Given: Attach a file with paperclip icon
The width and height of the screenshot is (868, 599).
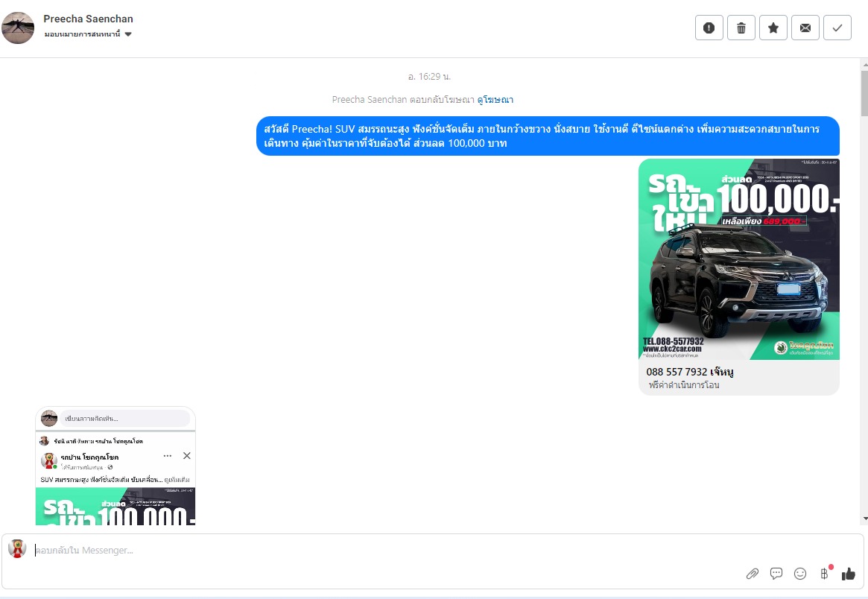Looking at the screenshot, I should tap(753, 574).
